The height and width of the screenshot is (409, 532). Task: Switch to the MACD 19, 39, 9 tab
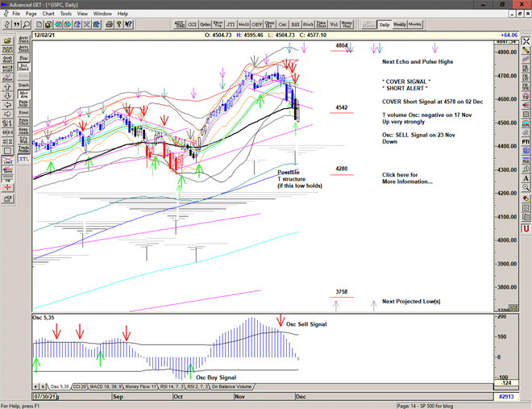coord(107,386)
